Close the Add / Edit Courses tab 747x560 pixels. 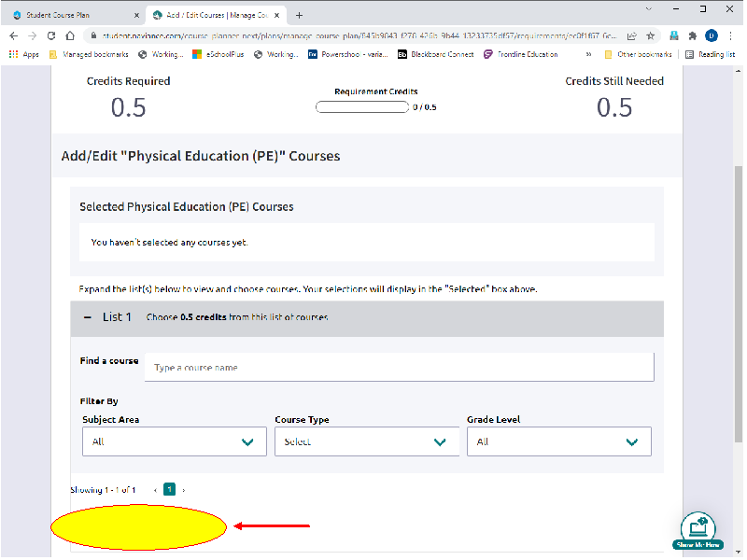[x=276, y=15]
